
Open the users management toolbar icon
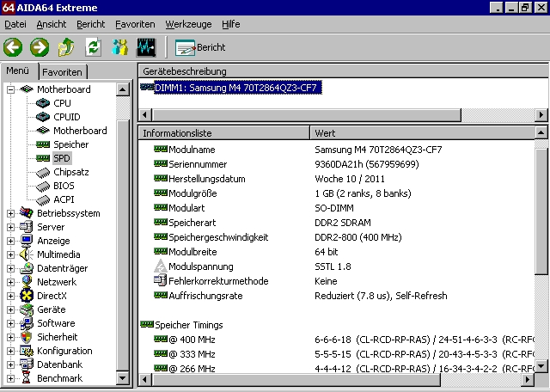coord(120,47)
